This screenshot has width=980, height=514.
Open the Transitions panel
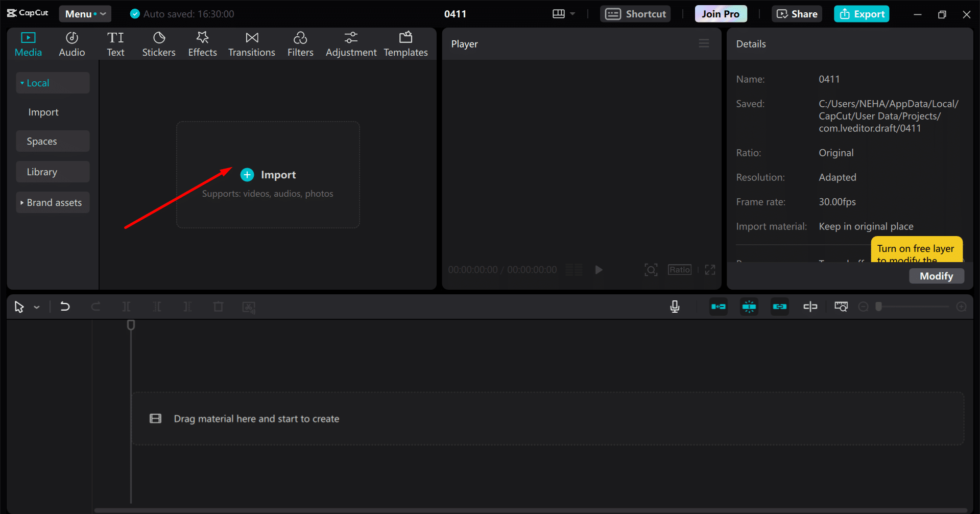coord(251,44)
